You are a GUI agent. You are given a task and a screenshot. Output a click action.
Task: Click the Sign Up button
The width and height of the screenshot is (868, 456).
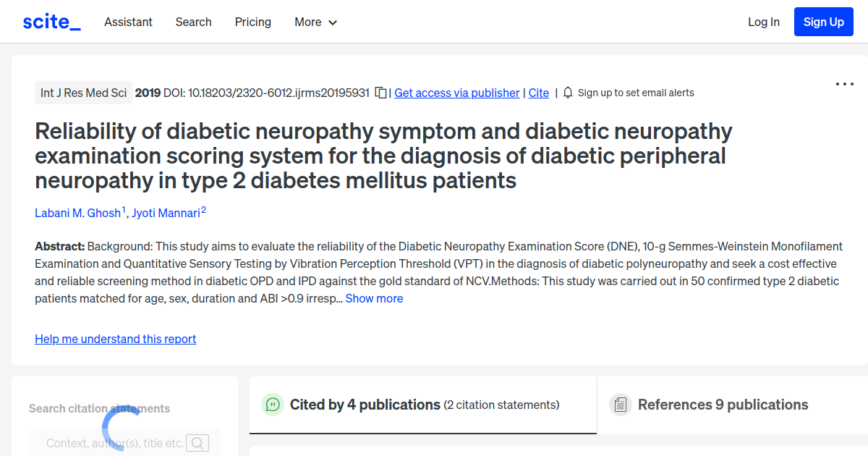pyautogui.click(x=823, y=22)
